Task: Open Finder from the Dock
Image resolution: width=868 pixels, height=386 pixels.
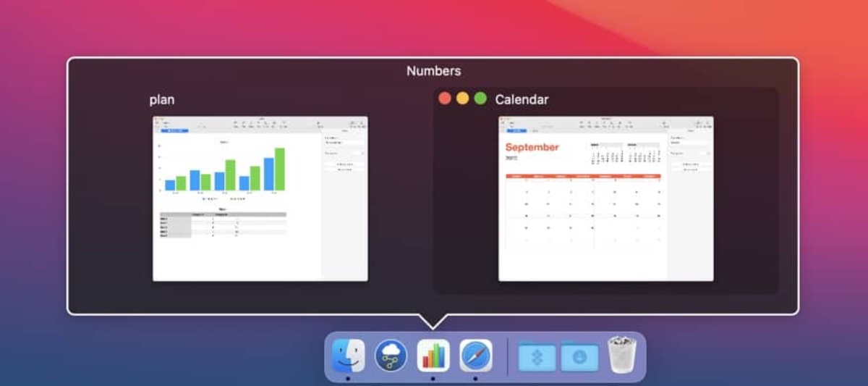Action: coord(348,356)
